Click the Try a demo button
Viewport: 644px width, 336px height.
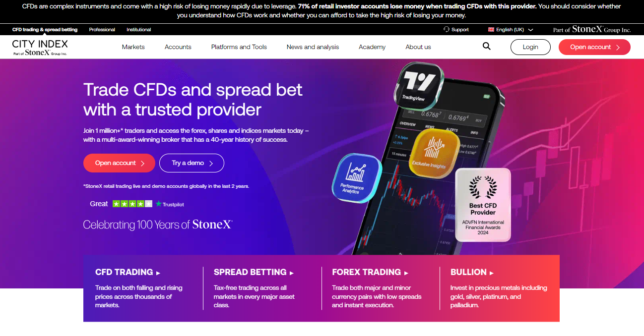(192, 163)
